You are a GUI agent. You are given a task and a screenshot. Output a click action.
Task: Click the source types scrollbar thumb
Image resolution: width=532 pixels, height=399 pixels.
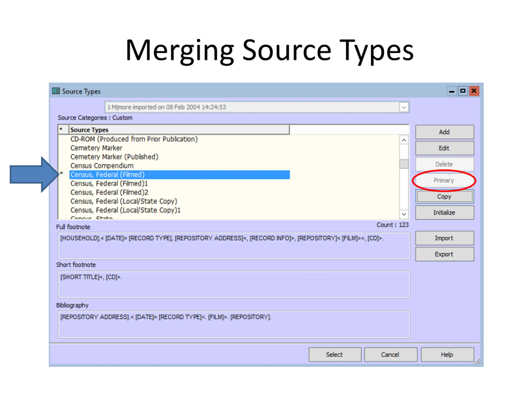pyautogui.click(x=404, y=164)
